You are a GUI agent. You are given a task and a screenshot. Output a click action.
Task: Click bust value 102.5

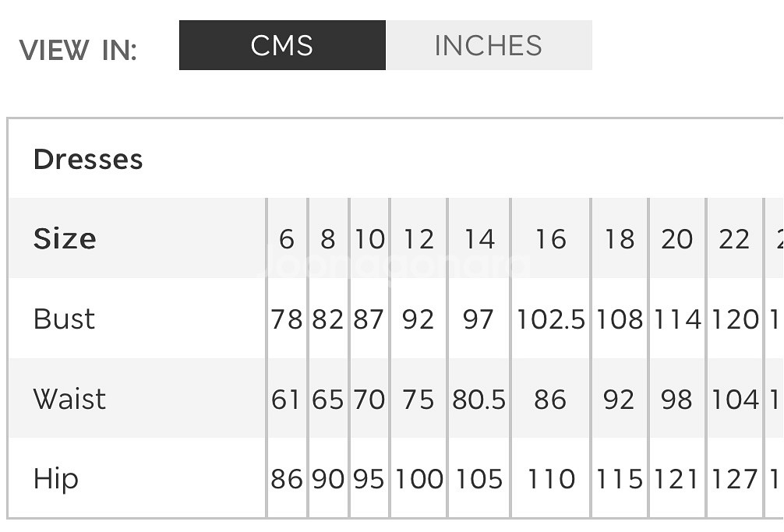(x=550, y=319)
